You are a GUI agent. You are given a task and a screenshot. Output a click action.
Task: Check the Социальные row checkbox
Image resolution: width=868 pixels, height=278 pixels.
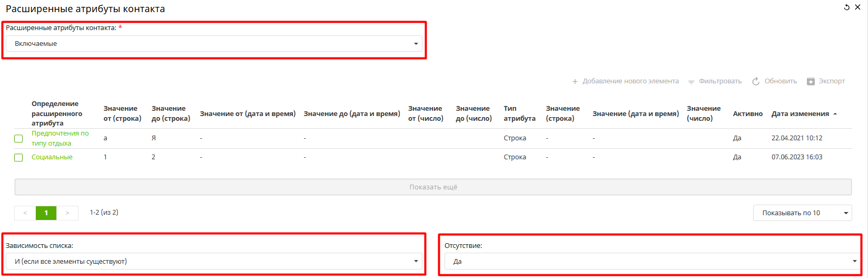point(18,158)
